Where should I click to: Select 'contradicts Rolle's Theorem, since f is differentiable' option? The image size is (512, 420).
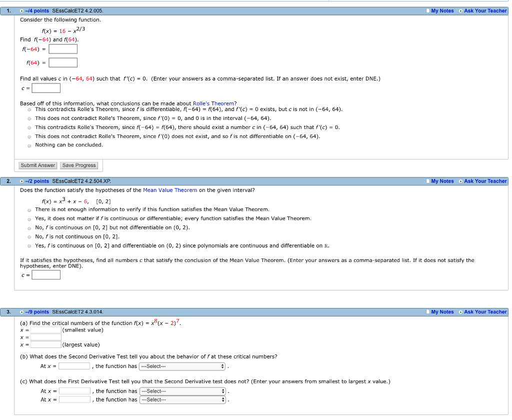(29, 109)
